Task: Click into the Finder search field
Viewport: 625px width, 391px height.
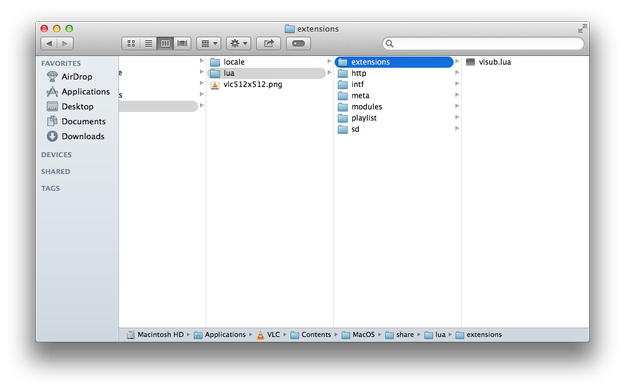Action: click(483, 43)
